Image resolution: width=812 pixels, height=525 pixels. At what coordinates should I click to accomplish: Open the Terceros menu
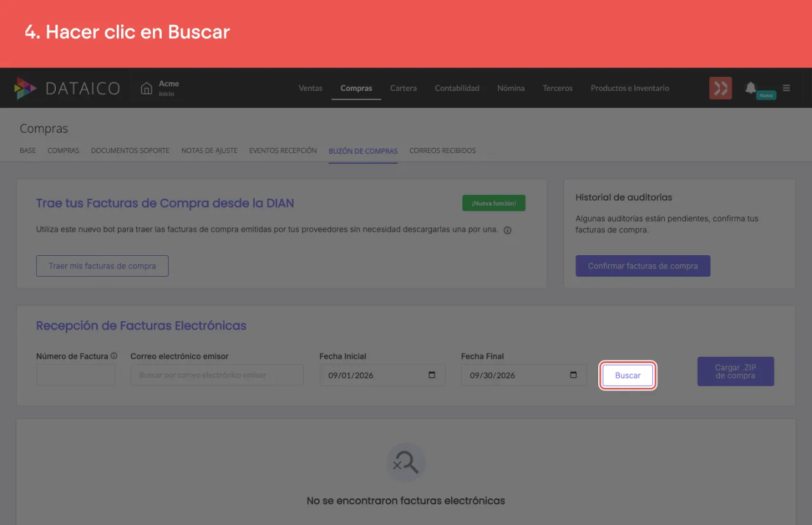tap(558, 88)
